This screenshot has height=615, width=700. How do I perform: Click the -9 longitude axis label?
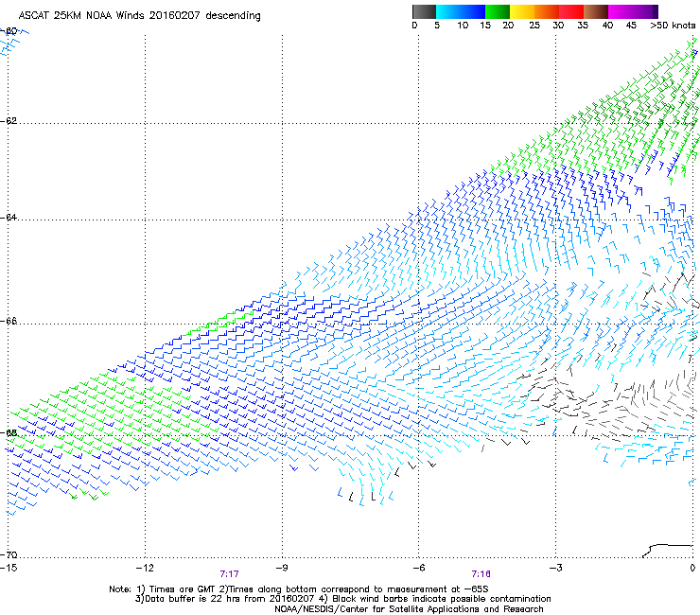pos(281,568)
